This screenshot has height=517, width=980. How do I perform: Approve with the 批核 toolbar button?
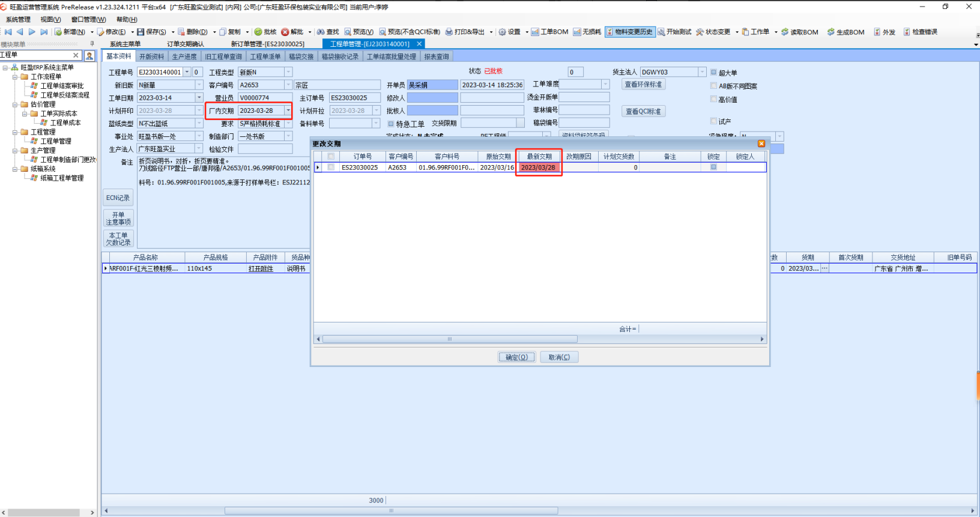(265, 32)
